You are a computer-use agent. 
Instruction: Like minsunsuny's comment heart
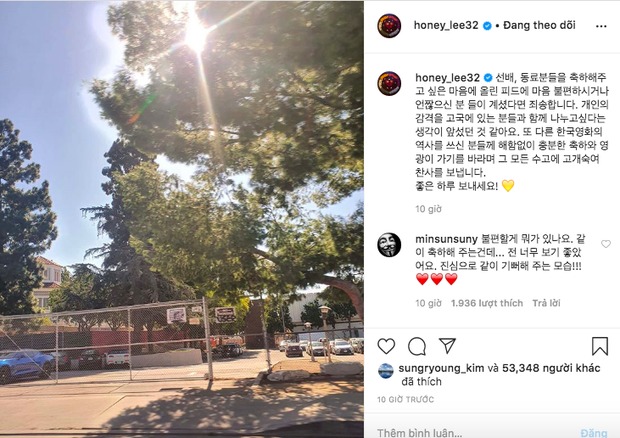click(x=606, y=244)
